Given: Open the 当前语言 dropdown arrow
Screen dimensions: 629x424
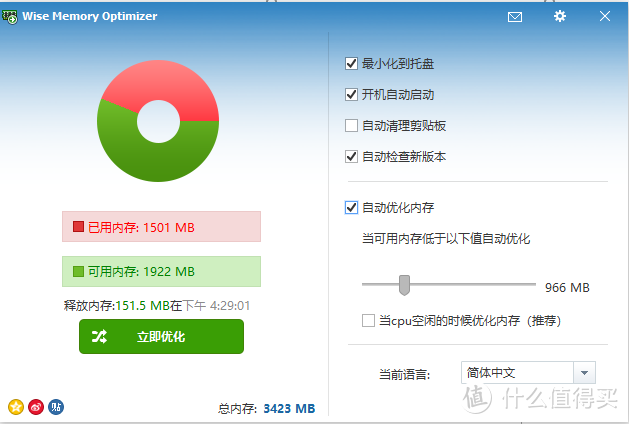Looking at the screenshot, I should click(584, 373).
